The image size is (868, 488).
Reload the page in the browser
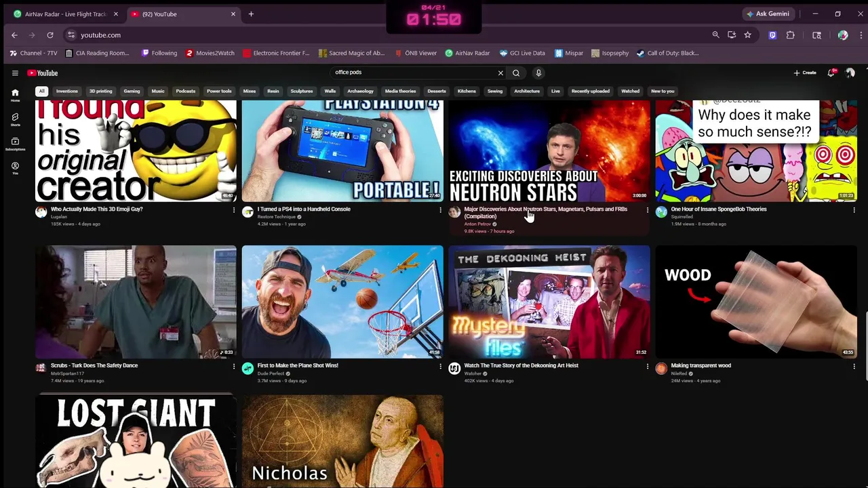[x=50, y=35]
